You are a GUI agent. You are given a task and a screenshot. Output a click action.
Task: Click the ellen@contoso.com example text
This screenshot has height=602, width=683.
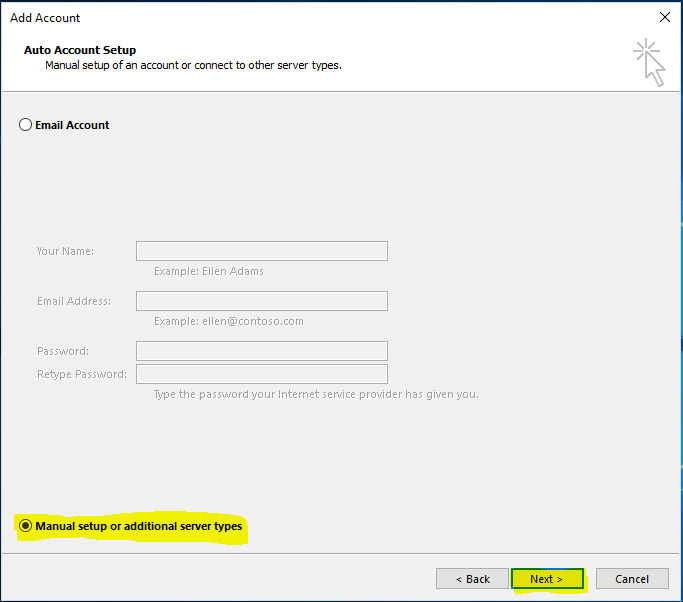pos(229,321)
